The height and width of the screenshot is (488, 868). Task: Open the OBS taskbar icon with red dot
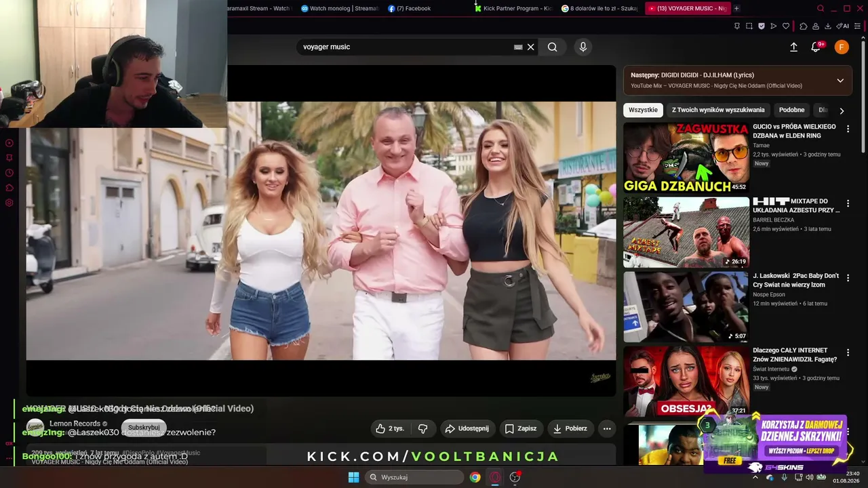pos(515,477)
